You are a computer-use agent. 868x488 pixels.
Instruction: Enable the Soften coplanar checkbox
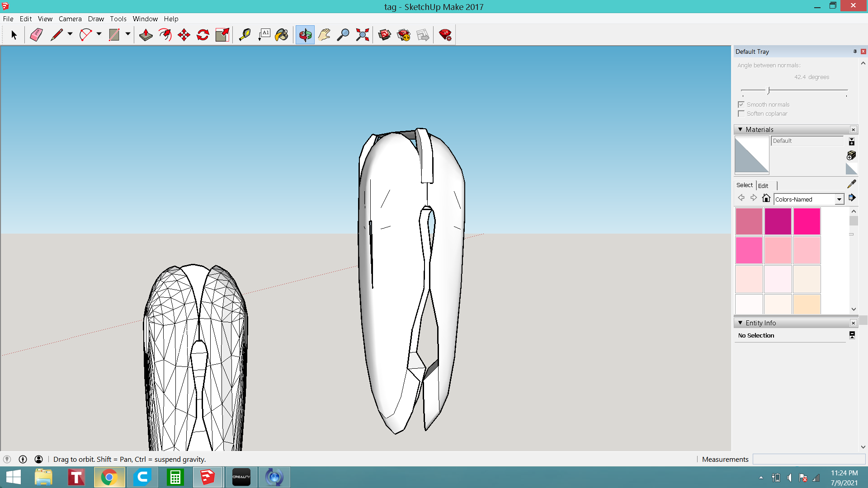pyautogui.click(x=741, y=114)
